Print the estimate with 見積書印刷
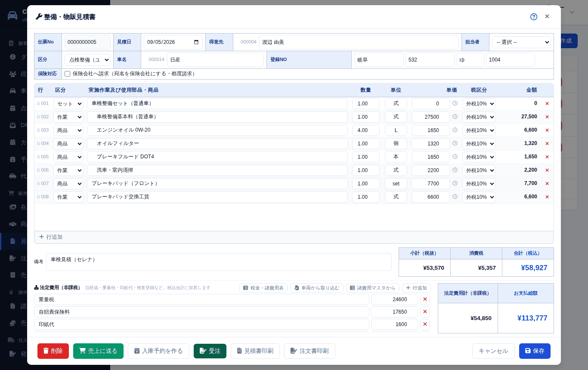This screenshot has width=588, height=370. tap(255, 351)
